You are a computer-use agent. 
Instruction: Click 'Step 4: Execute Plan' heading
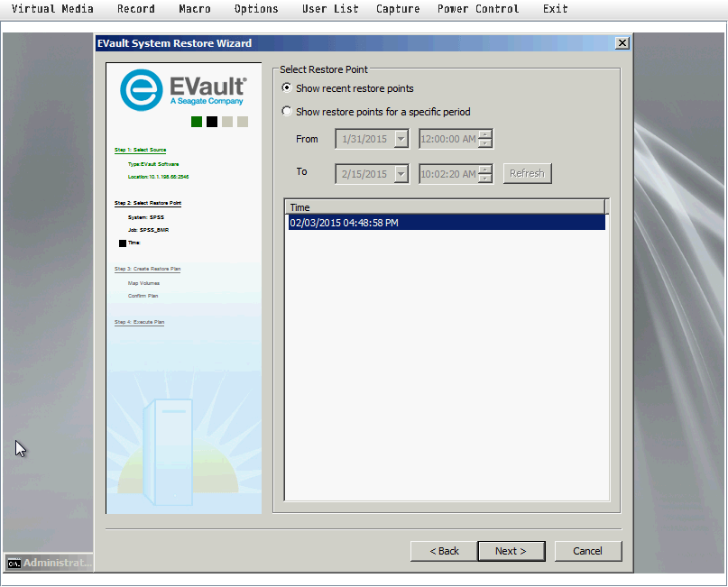point(139,322)
